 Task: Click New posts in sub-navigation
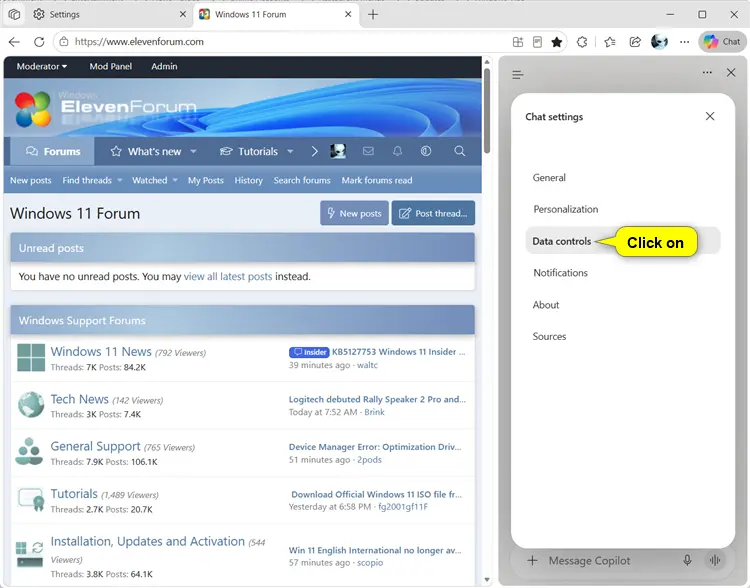click(31, 180)
